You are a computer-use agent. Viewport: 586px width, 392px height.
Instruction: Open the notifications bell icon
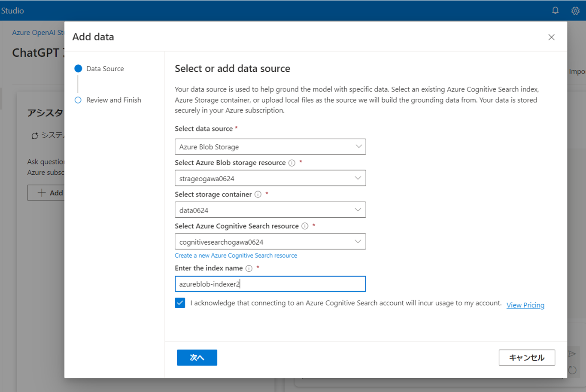click(555, 10)
